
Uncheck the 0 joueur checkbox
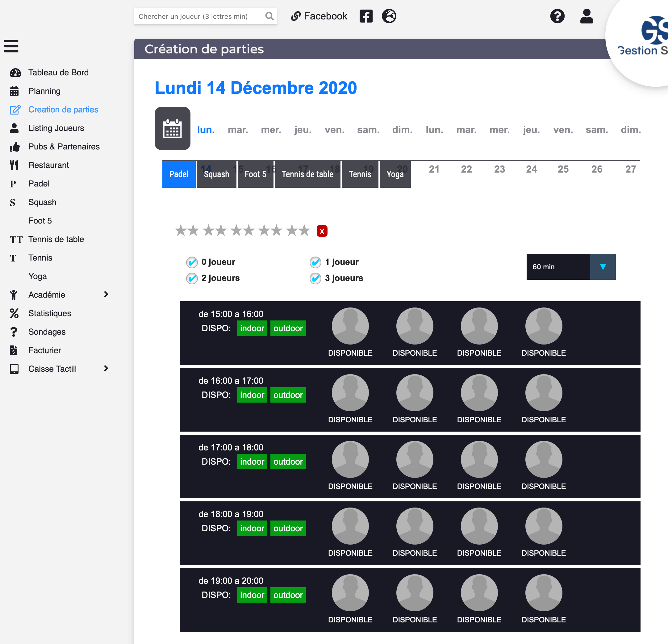[192, 262]
